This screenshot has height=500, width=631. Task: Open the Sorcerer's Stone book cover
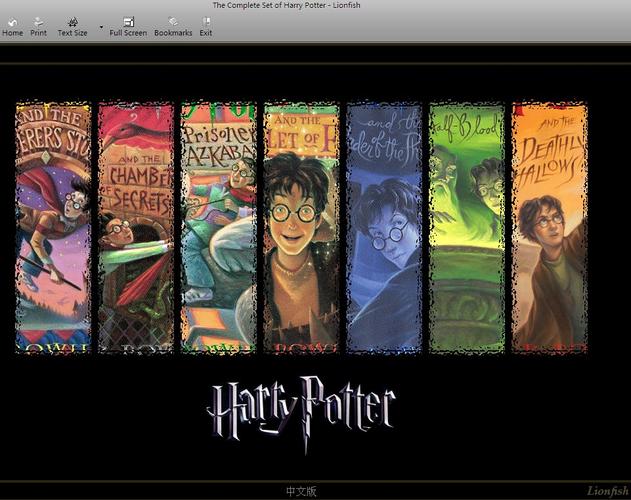coord(53,228)
